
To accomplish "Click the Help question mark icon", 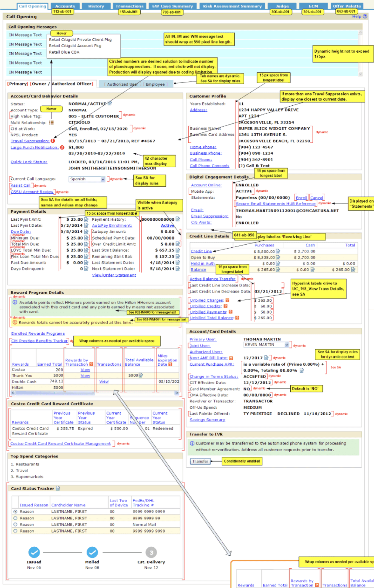I will pyautogui.click(x=365, y=16).
